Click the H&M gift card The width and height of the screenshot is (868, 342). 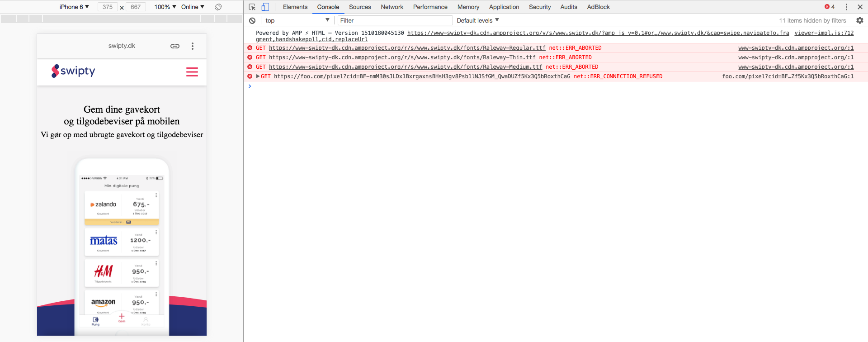(x=122, y=273)
